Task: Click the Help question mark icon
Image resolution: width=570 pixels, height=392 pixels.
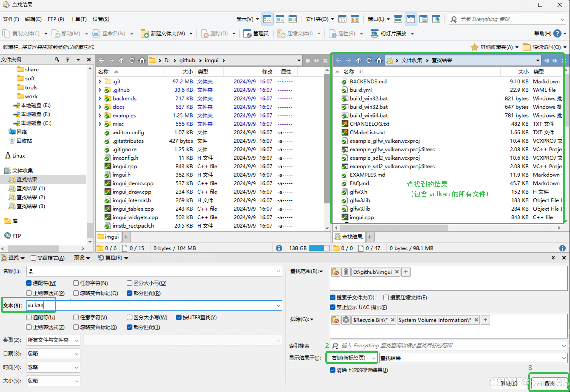Action: (x=557, y=33)
